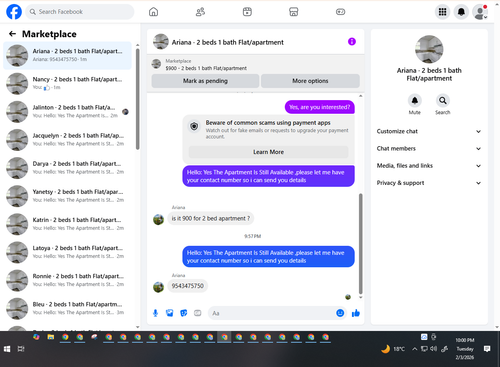Go back using the Marketplace arrow
The width and height of the screenshot is (500, 367).
pyautogui.click(x=12, y=34)
